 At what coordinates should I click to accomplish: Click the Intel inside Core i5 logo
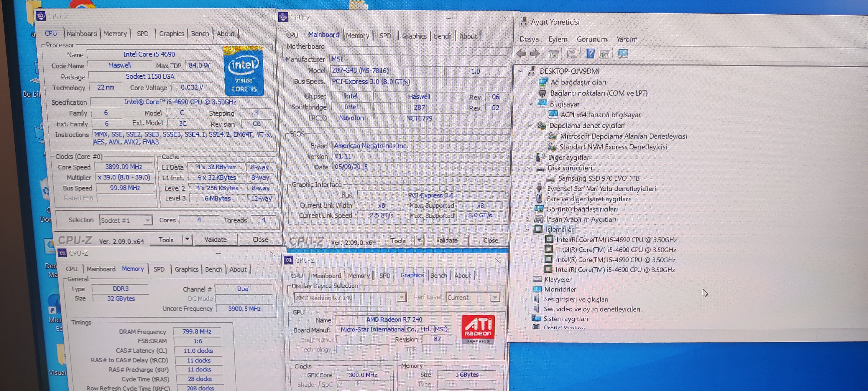tap(244, 71)
